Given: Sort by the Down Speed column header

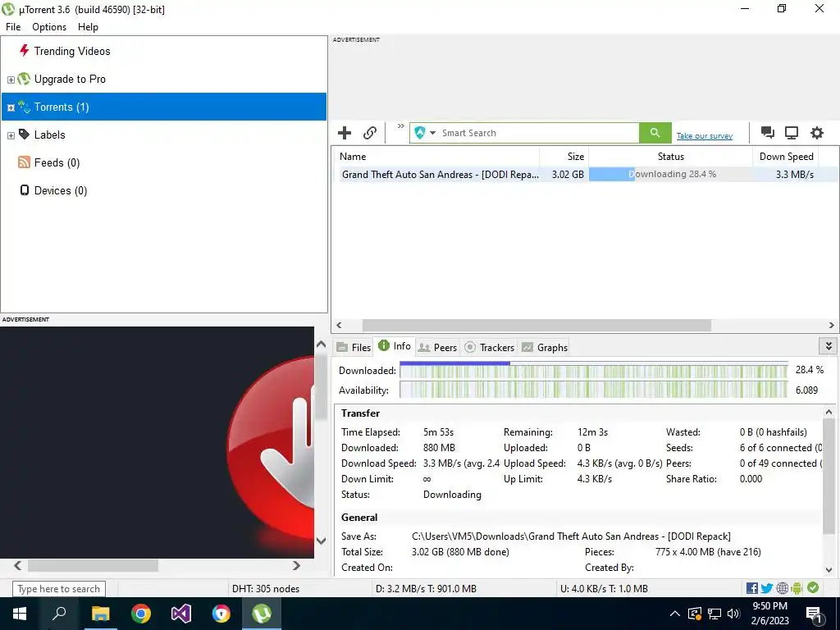Looking at the screenshot, I should pos(787,157).
